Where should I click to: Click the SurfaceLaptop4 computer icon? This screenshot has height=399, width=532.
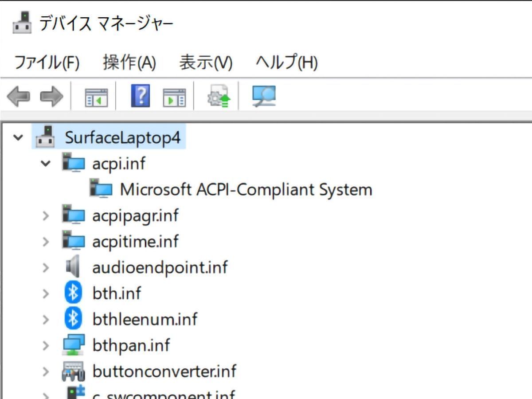click(x=45, y=137)
